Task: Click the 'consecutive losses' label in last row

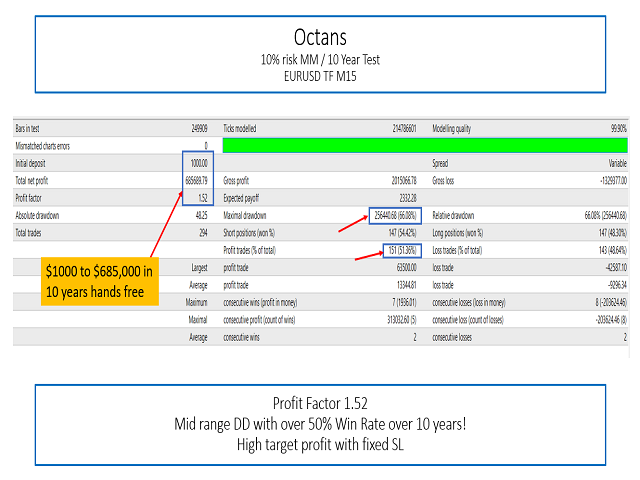Action: 452,337
